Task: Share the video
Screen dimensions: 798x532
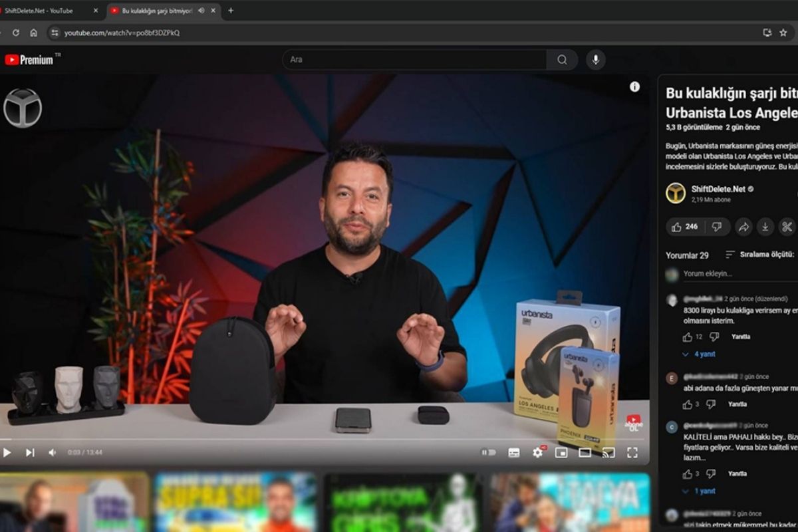Action: pos(743,227)
